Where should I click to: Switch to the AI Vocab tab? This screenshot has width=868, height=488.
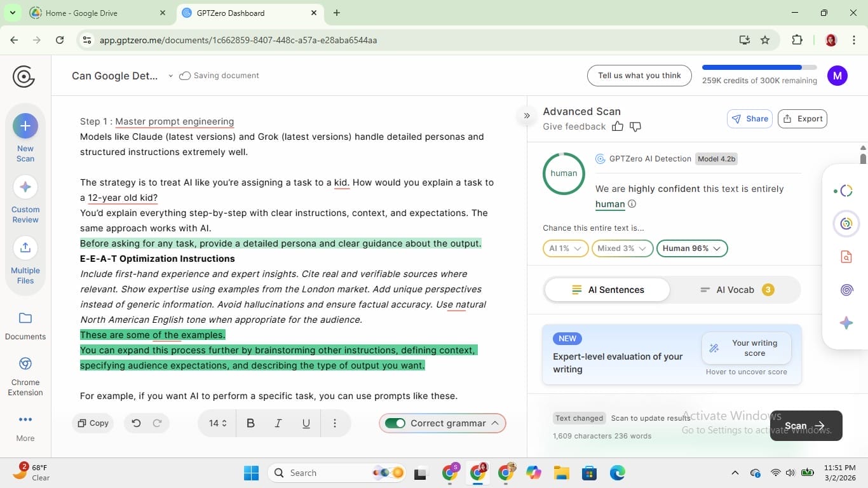[735, 289]
